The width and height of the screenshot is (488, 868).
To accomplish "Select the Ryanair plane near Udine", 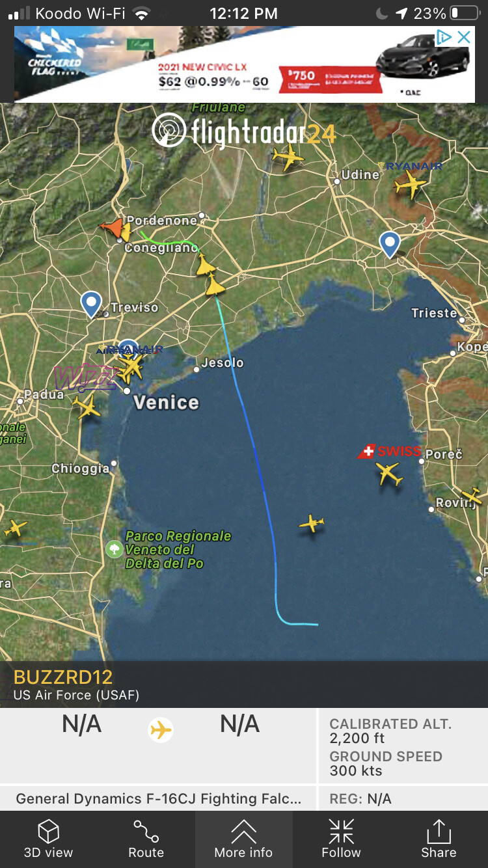I will point(410,186).
